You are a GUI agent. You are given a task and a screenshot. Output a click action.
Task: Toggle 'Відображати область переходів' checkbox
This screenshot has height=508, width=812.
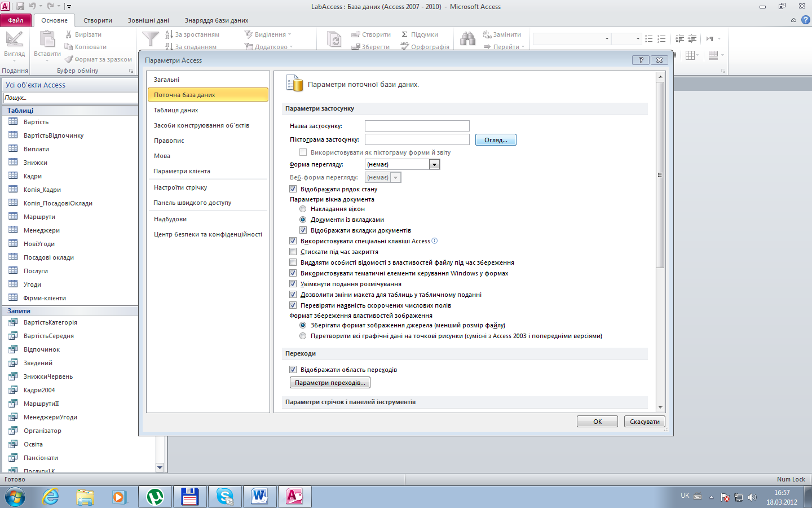293,370
